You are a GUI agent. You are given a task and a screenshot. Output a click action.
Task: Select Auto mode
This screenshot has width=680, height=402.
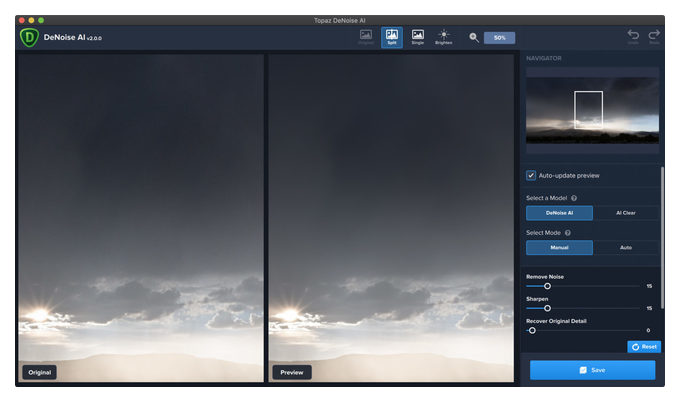tap(626, 248)
